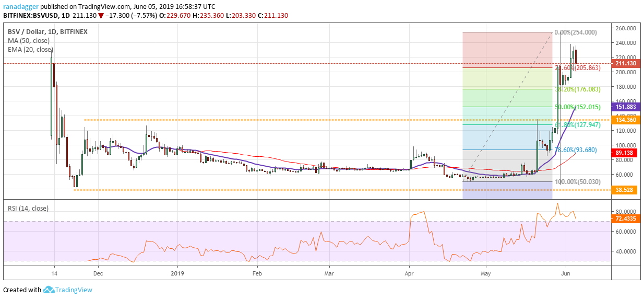Click the Feb date axis label
The image size is (644, 299).
pyautogui.click(x=257, y=273)
